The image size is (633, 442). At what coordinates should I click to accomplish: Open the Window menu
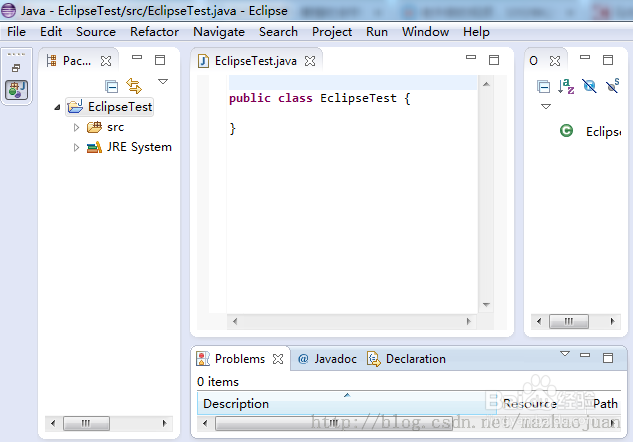[425, 31]
